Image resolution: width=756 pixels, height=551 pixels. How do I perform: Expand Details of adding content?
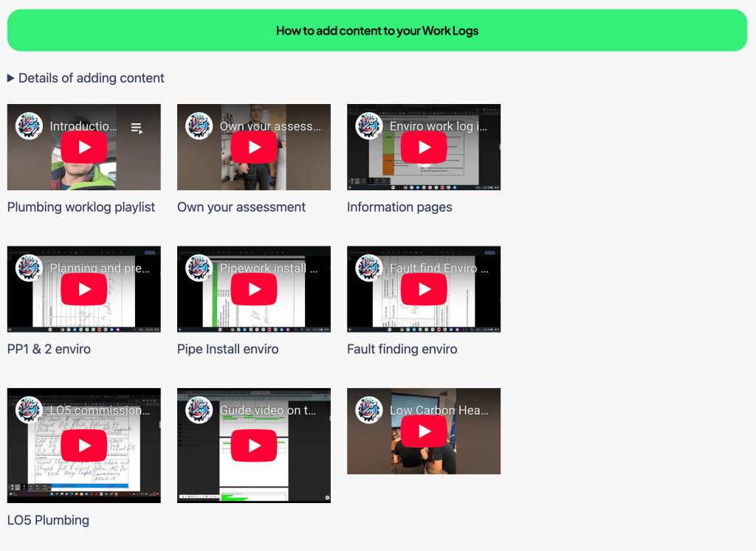(86, 78)
